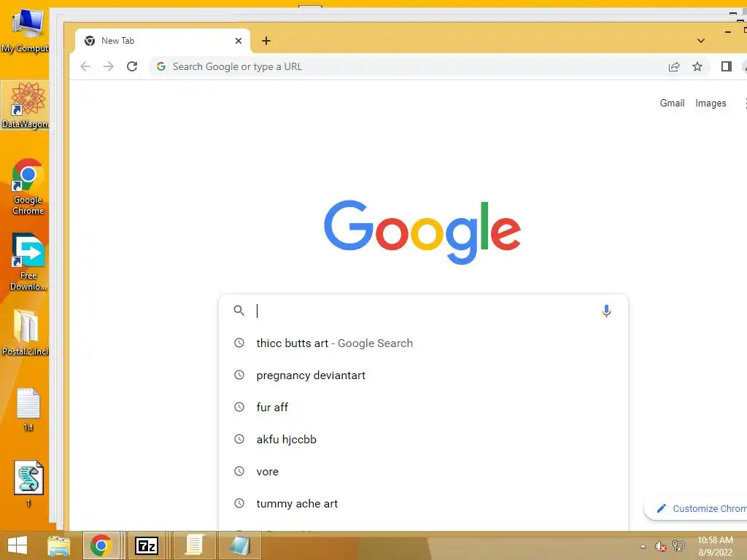Click the Google icon in the address bar

[161, 66]
